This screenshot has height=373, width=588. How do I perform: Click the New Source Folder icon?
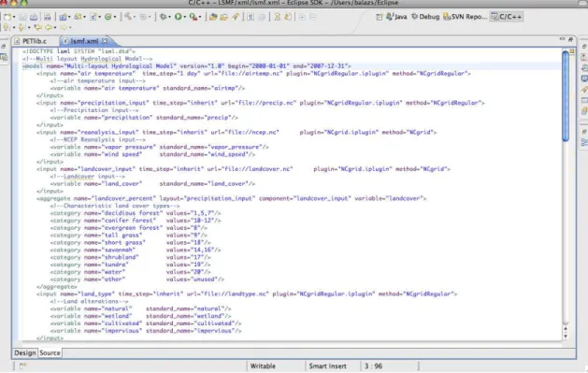point(78,17)
